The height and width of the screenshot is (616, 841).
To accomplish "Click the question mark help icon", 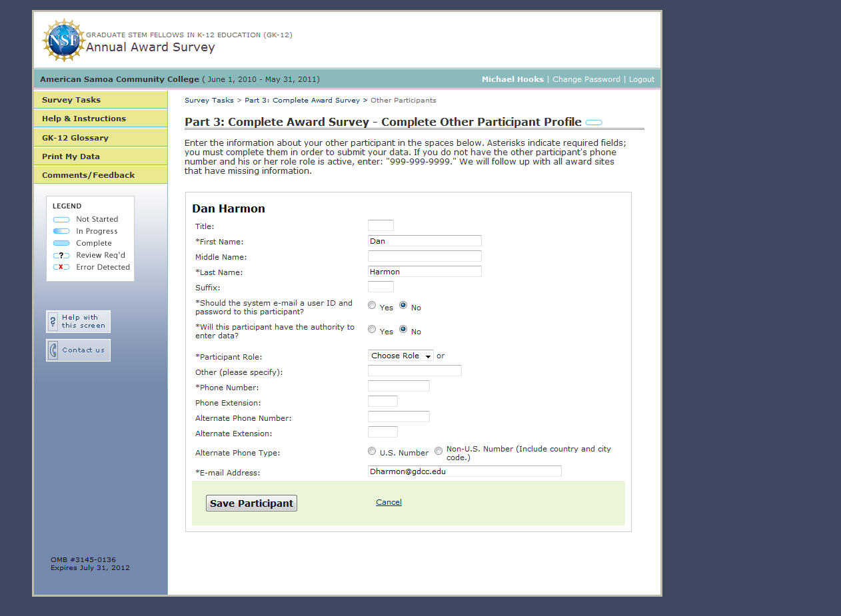I will [x=53, y=322].
